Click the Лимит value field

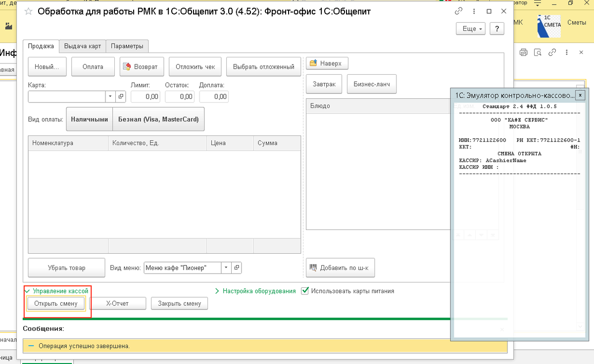click(x=146, y=96)
